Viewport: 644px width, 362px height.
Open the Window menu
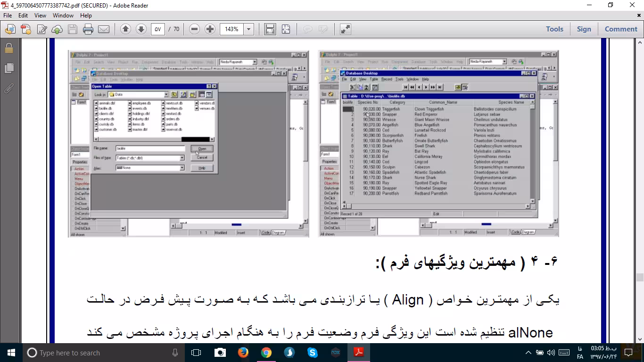[x=63, y=16]
